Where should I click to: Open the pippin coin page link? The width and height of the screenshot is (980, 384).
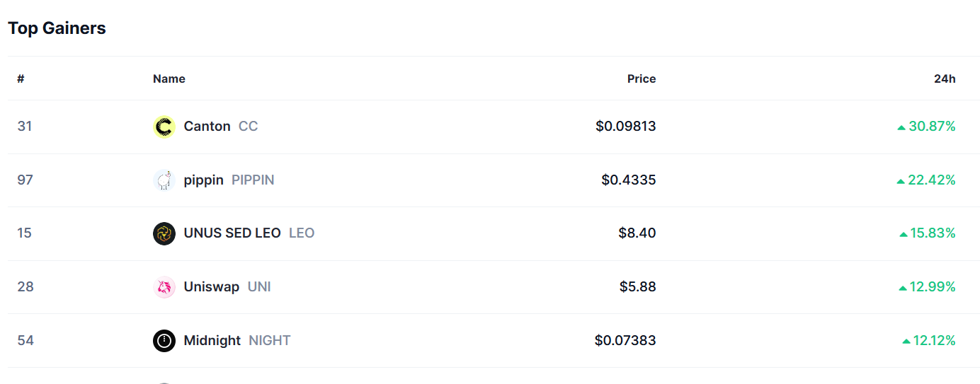click(203, 180)
